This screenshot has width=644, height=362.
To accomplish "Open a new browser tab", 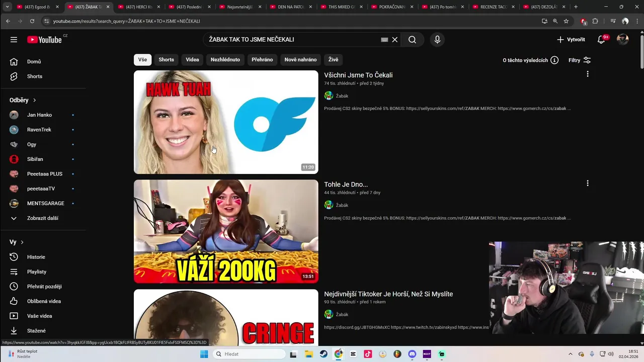I will (x=576, y=7).
